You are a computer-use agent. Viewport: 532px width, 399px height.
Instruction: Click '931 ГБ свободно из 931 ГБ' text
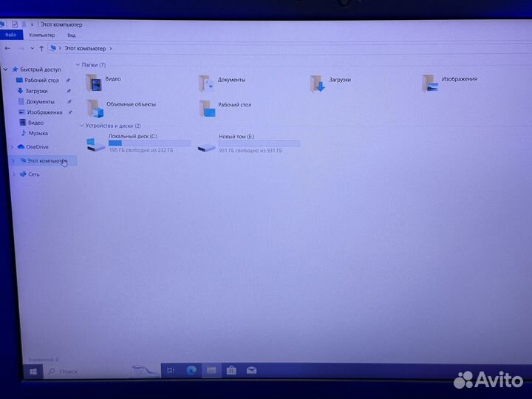pyautogui.click(x=250, y=150)
